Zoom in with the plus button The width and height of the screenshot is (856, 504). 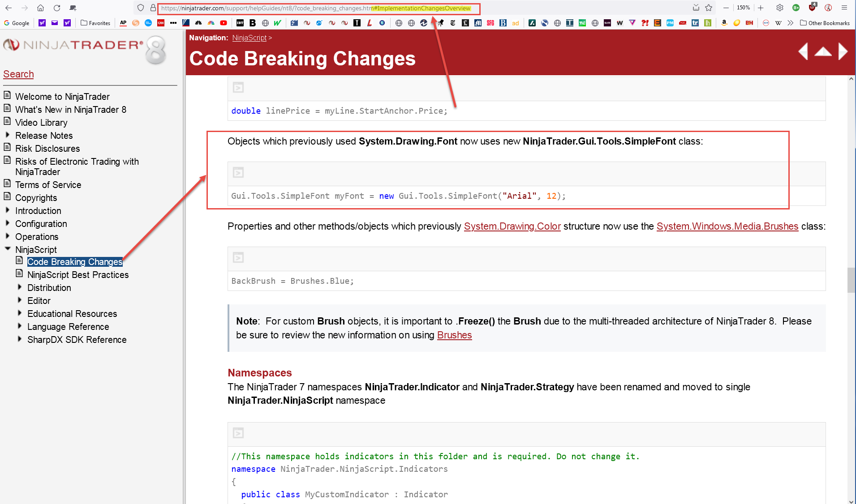coord(761,8)
